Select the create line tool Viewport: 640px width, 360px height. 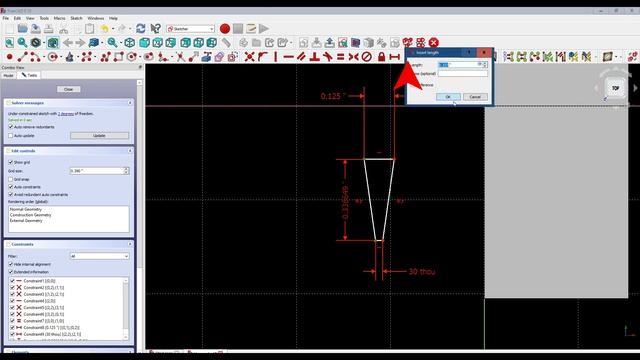click(x=22, y=57)
